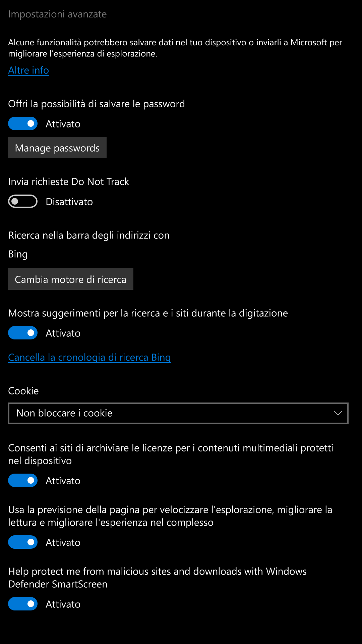Turn off Windows Defender SmartScreen toggle
This screenshot has width=362, height=644.
[23, 604]
